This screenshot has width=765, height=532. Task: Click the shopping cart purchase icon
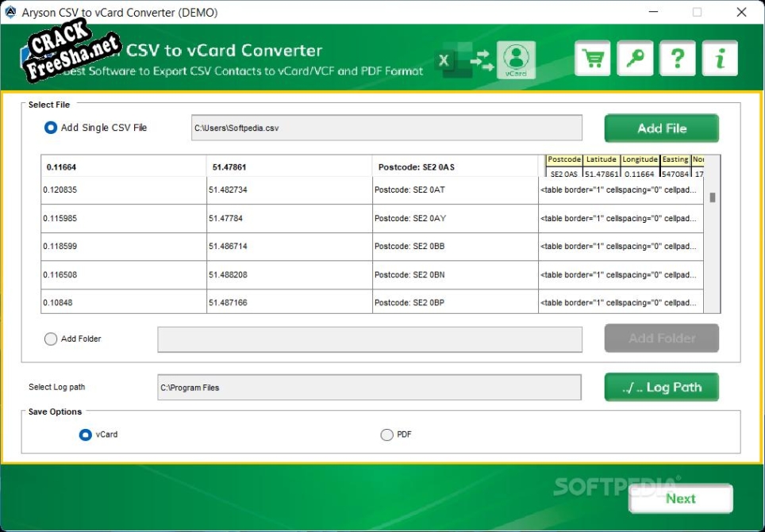click(x=592, y=59)
